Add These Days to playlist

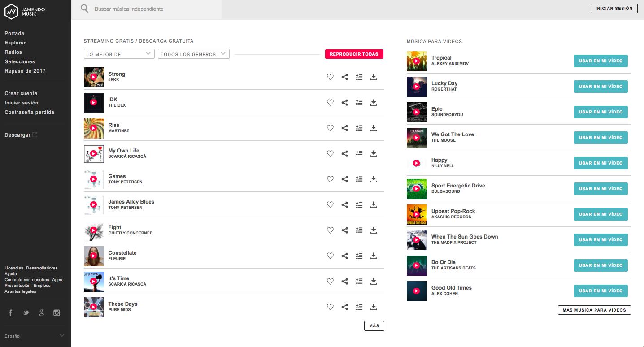359,307
